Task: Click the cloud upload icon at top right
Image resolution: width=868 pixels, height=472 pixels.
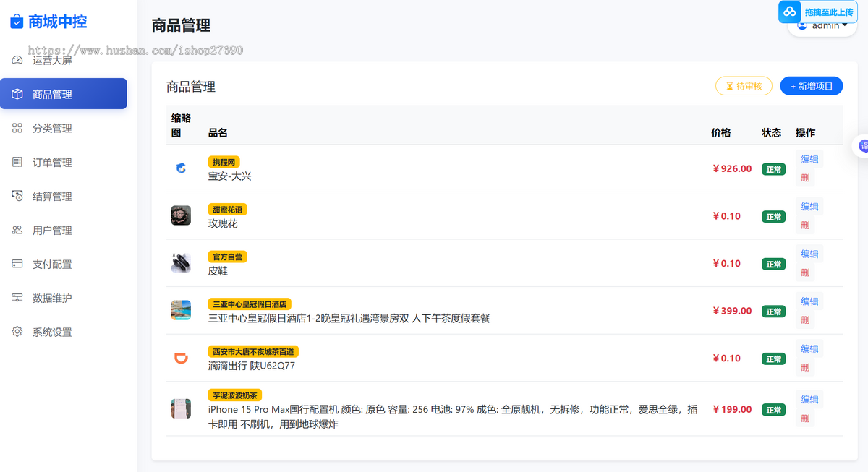Action: pos(790,12)
